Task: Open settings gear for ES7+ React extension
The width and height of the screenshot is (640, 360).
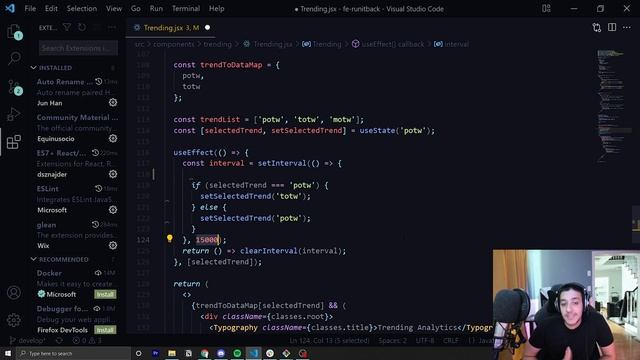Action: (113, 174)
